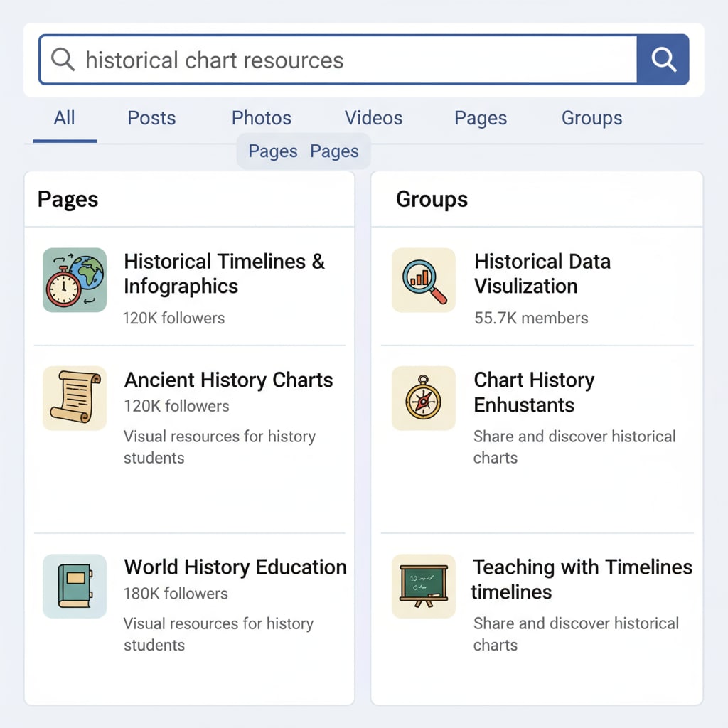The width and height of the screenshot is (728, 728).
Task: Click the globe and stopwatch page icon
Action: pyautogui.click(x=75, y=280)
